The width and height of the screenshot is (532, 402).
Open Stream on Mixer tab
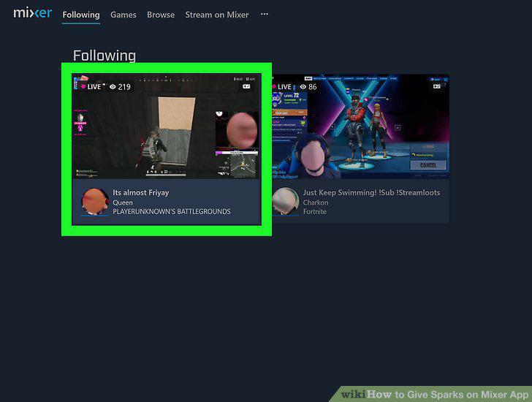pyautogui.click(x=217, y=15)
